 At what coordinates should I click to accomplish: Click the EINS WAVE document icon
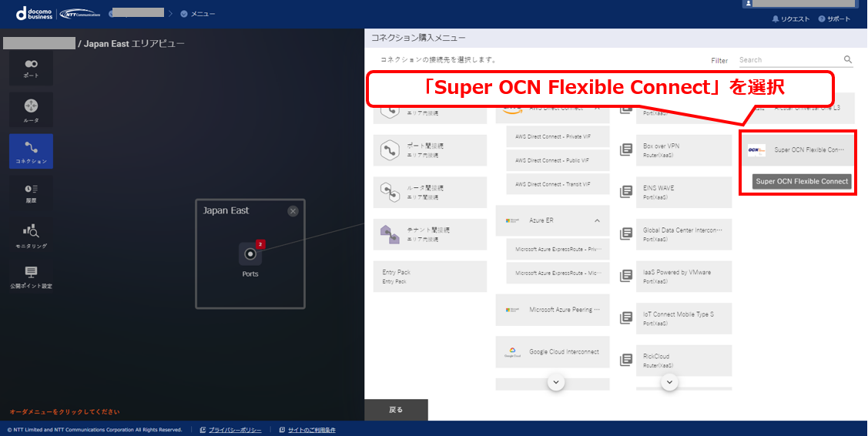coord(626,192)
